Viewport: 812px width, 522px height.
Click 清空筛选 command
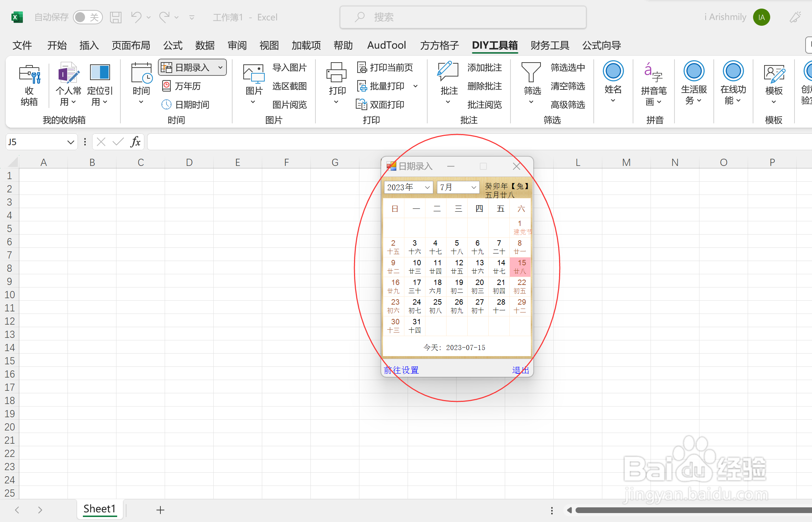click(x=568, y=86)
